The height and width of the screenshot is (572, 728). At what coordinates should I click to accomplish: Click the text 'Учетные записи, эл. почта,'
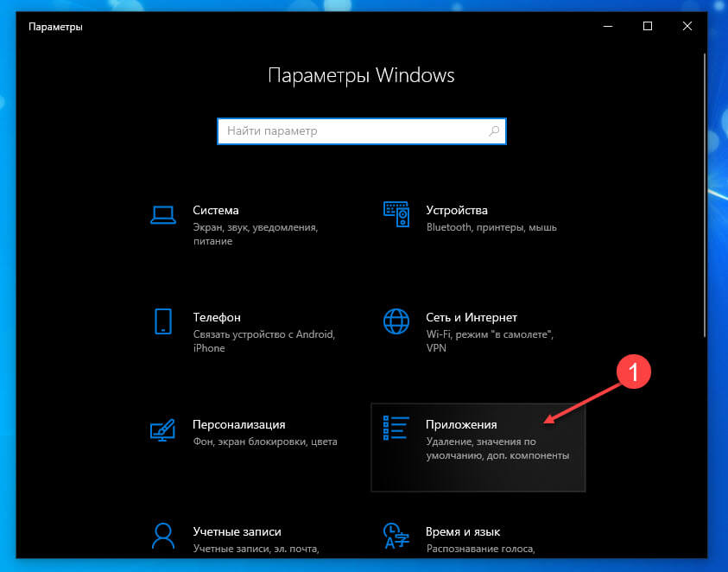(x=256, y=549)
